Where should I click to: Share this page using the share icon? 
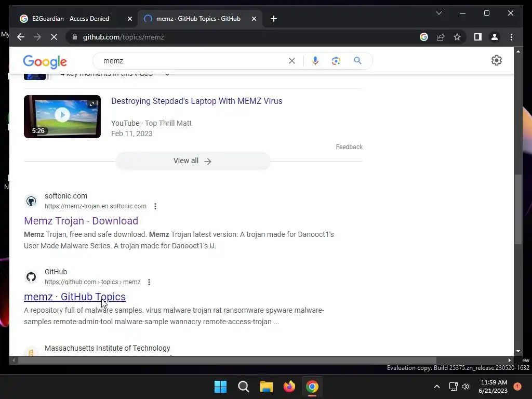tap(441, 37)
